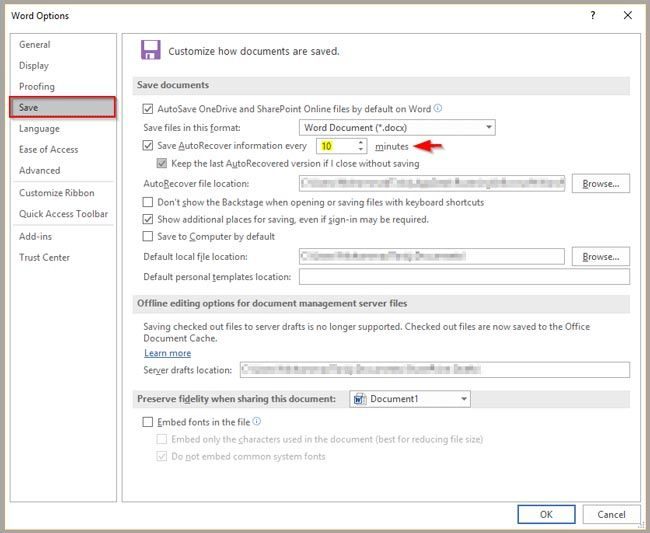Open the Learn more link

[167, 353]
